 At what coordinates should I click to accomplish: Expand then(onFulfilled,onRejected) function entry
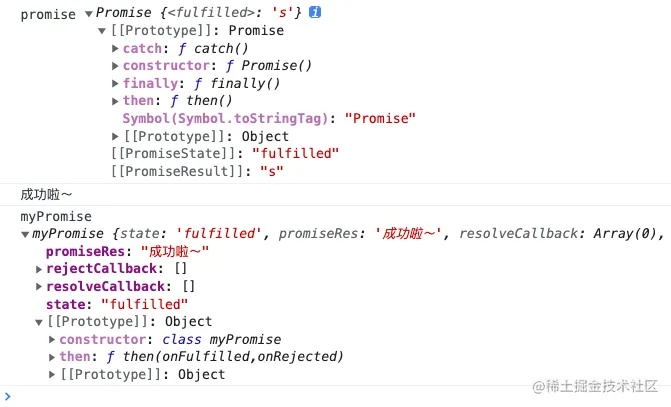click(x=52, y=357)
